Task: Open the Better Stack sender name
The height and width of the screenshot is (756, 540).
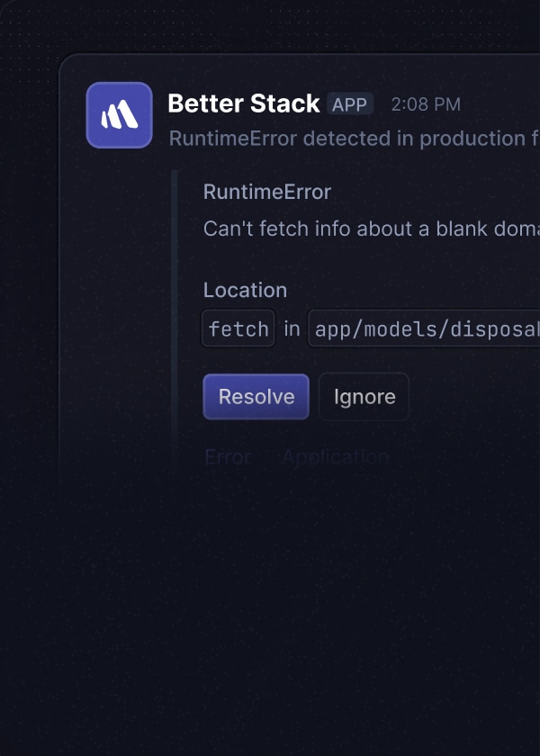Action: coord(243,104)
